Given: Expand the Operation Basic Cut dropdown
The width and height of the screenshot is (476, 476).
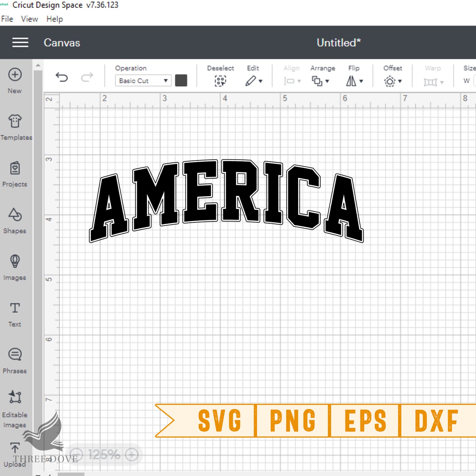Looking at the screenshot, I should [143, 81].
